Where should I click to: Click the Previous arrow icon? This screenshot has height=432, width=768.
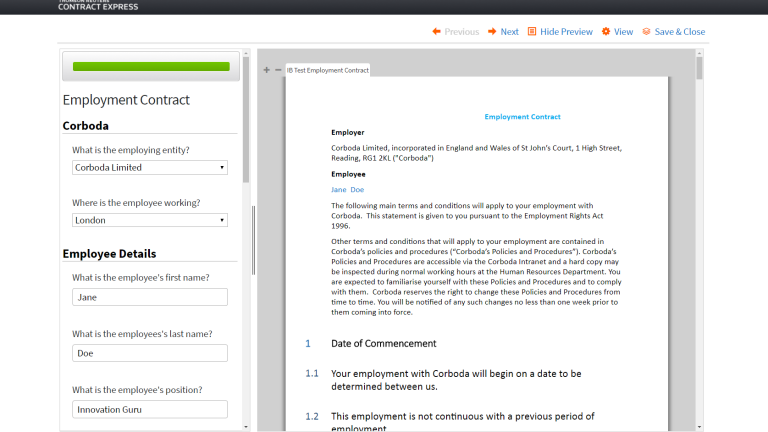tap(437, 32)
